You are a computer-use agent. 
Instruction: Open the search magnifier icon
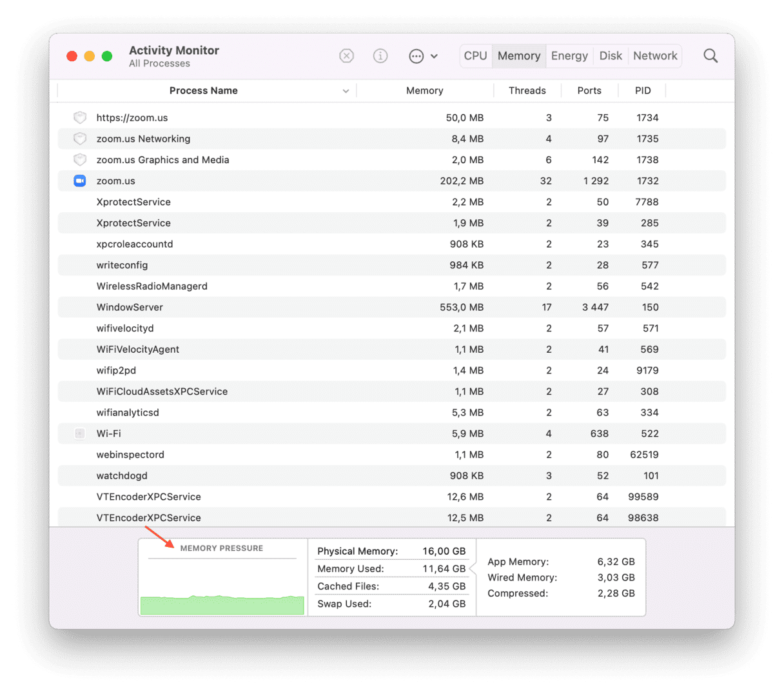click(x=710, y=56)
